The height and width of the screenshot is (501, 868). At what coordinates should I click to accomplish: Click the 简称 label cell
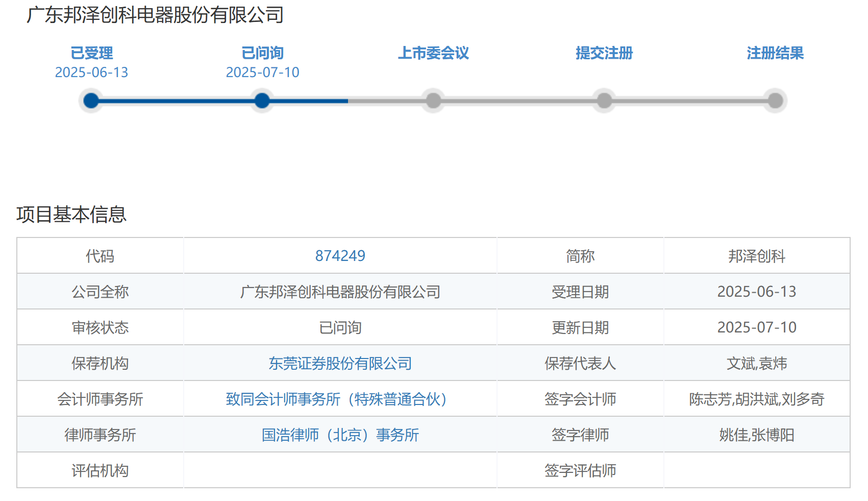tap(580, 256)
